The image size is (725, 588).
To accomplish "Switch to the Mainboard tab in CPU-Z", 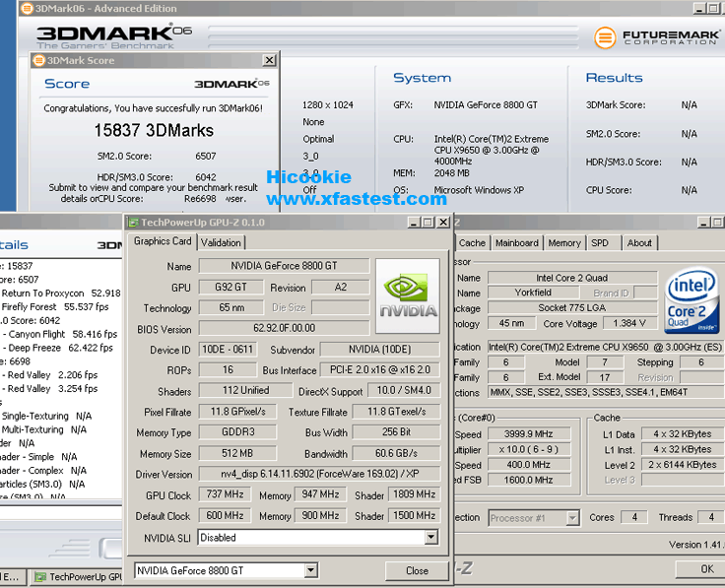I will (x=517, y=243).
